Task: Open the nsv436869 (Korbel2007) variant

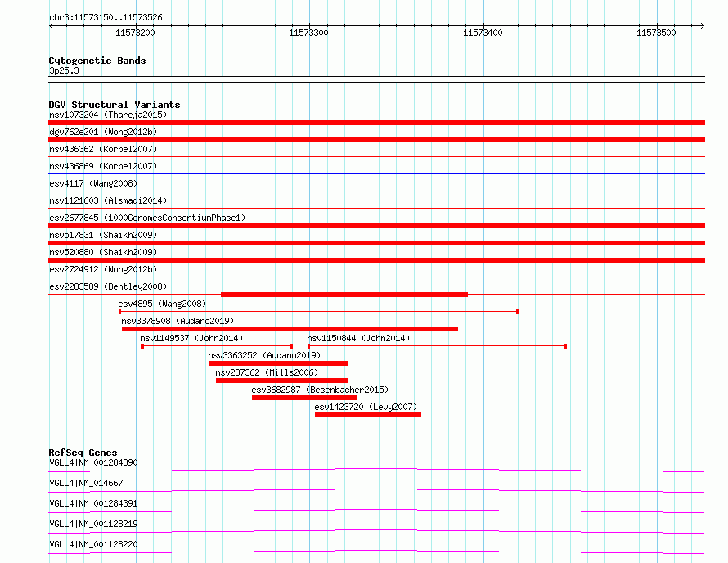Action: (103, 166)
